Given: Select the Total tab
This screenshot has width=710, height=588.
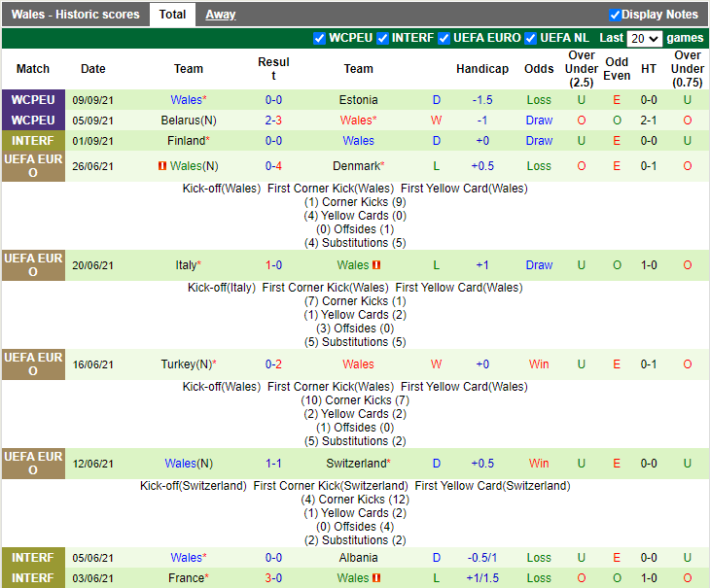Looking at the screenshot, I should pyautogui.click(x=172, y=15).
